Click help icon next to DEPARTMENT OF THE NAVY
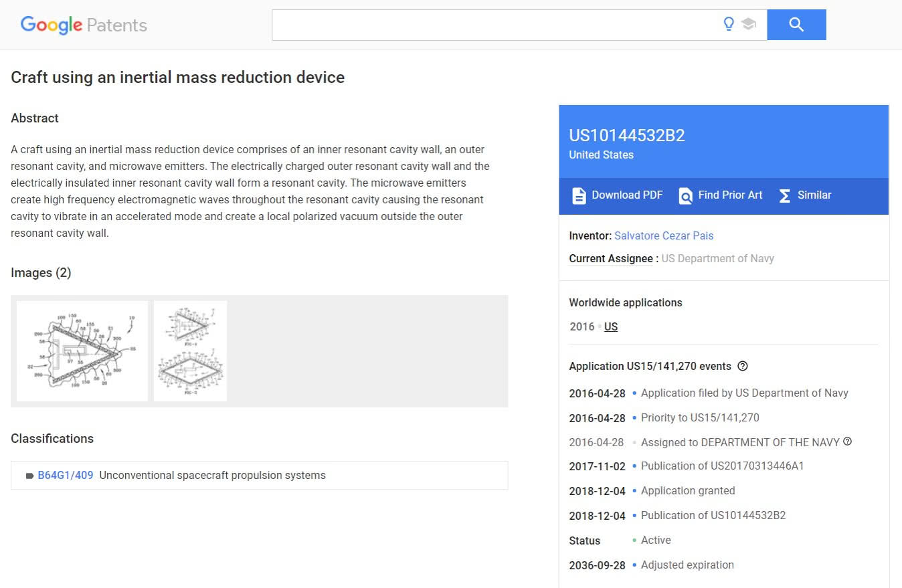This screenshot has height=588, width=902. point(848,442)
